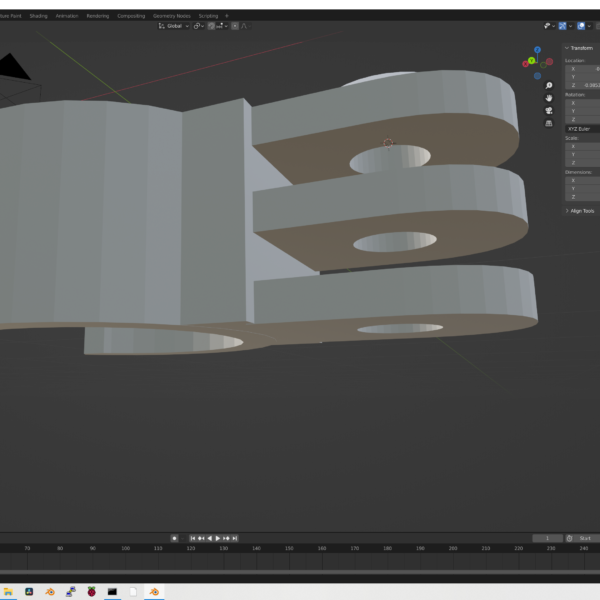Expand the Align Tools panel
600x600 pixels.
click(x=580, y=211)
